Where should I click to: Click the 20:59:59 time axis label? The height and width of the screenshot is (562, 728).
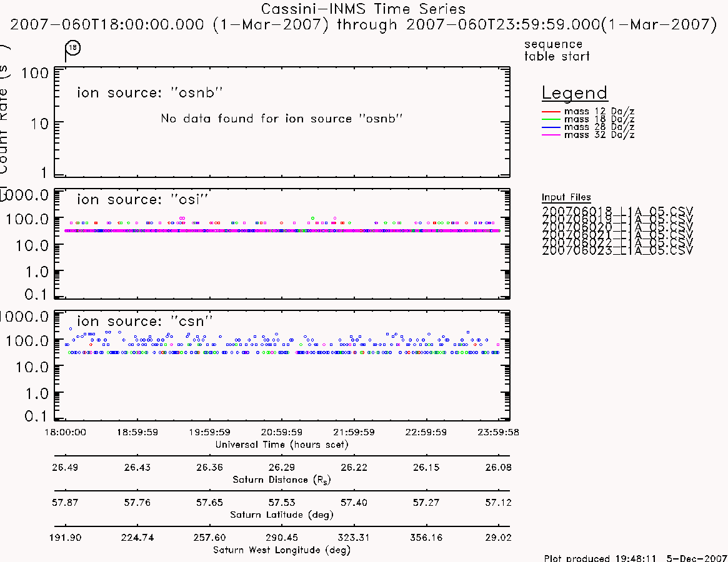click(x=282, y=432)
